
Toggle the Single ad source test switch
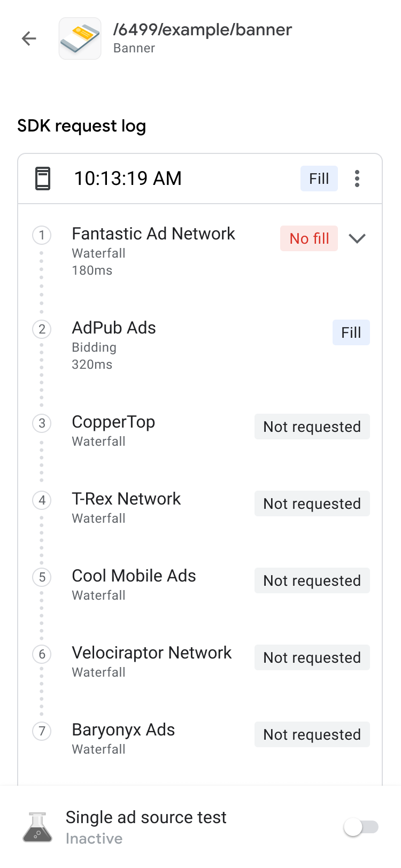point(361,827)
